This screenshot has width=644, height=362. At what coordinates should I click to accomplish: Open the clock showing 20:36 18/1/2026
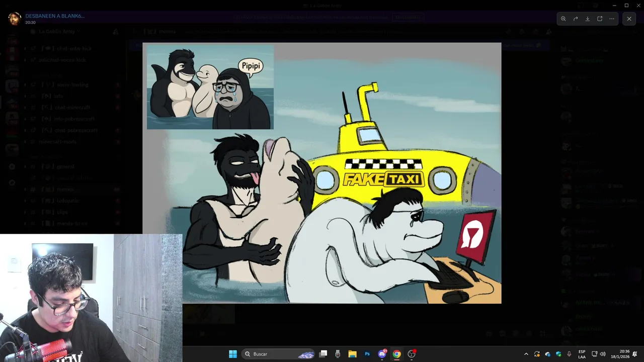(x=621, y=354)
